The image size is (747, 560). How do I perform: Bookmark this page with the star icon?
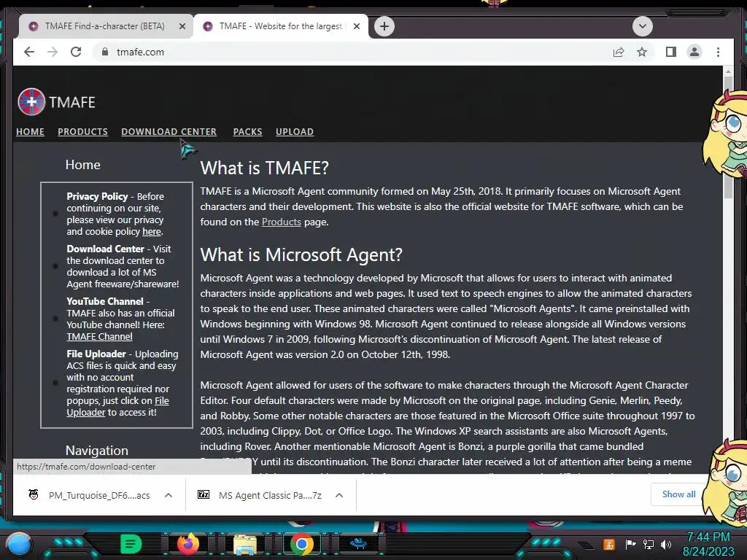642,52
